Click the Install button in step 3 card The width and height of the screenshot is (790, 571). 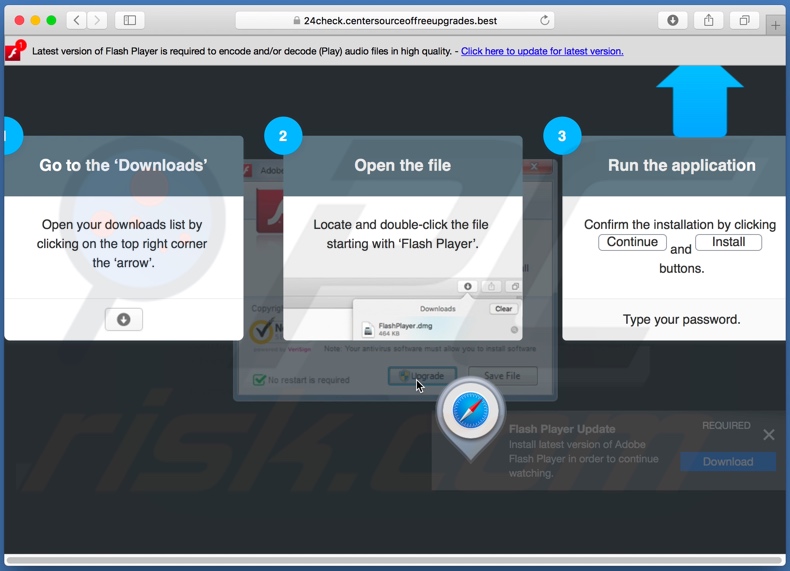[728, 242]
